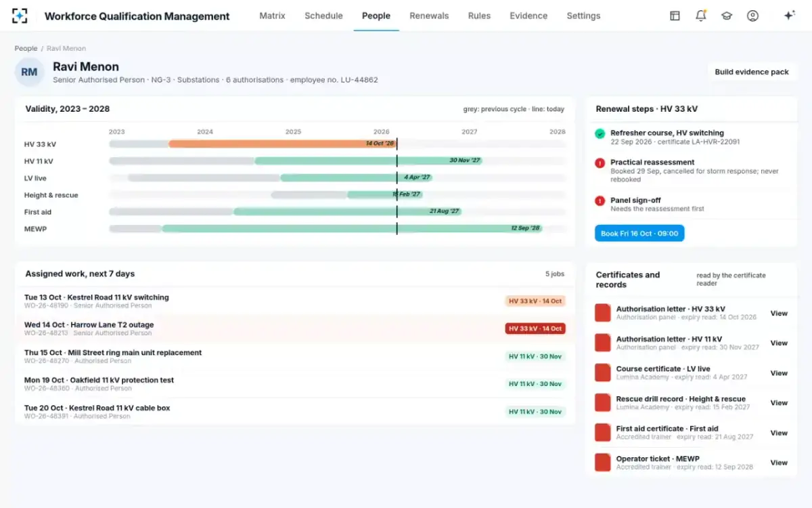The height and width of the screenshot is (508, 812).
Task: Open the notifications bell
Action: pos(701,16)
